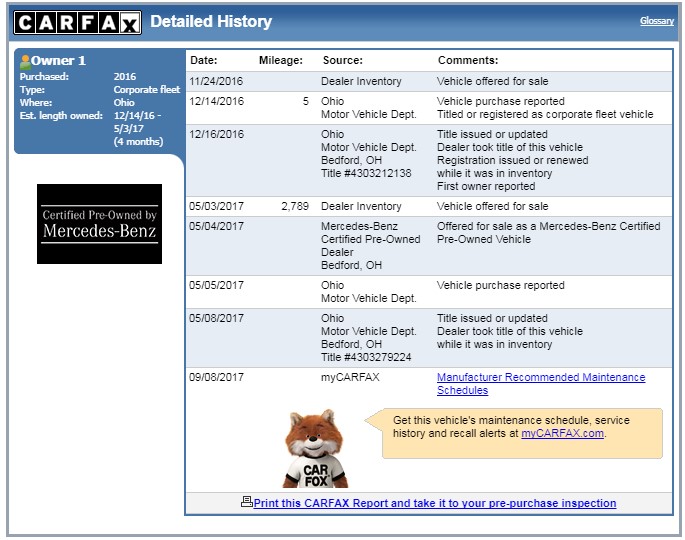Click the 'Corporate fleet' type value
The image size is (685, 540).
[147, 90]
